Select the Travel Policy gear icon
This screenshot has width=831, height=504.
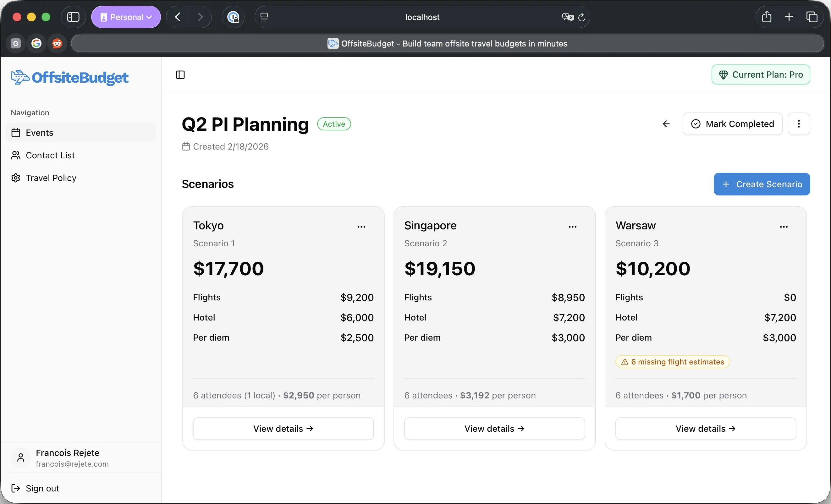pos(16,178)
